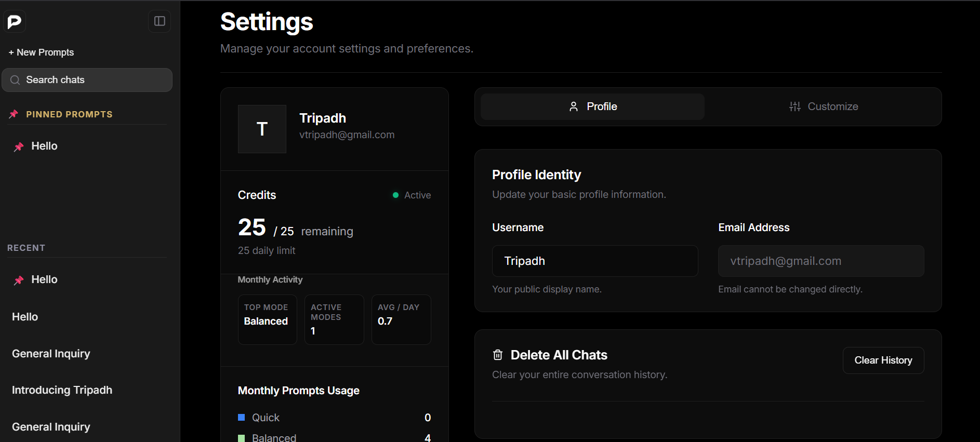980x442 pixels.
Task: Toggle the sidebar collapse icon
Action: (160, 21)
